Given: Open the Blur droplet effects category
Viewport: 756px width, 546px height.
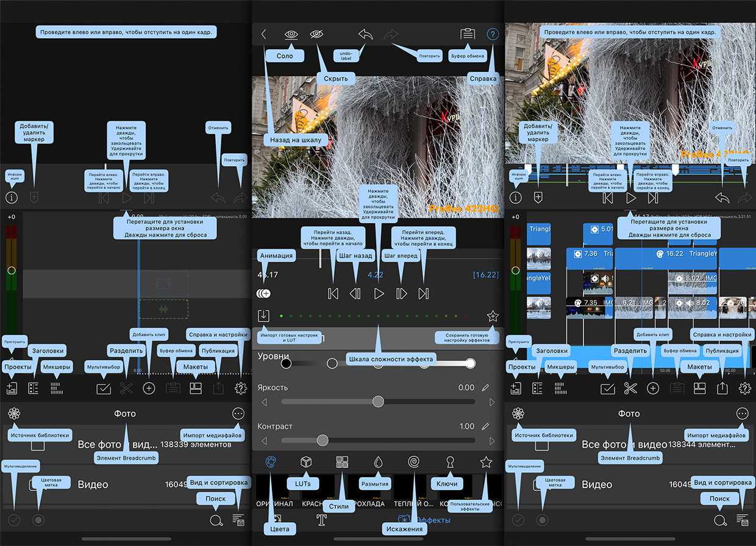Looking at the screenshot, I should (x=378, y=462).
